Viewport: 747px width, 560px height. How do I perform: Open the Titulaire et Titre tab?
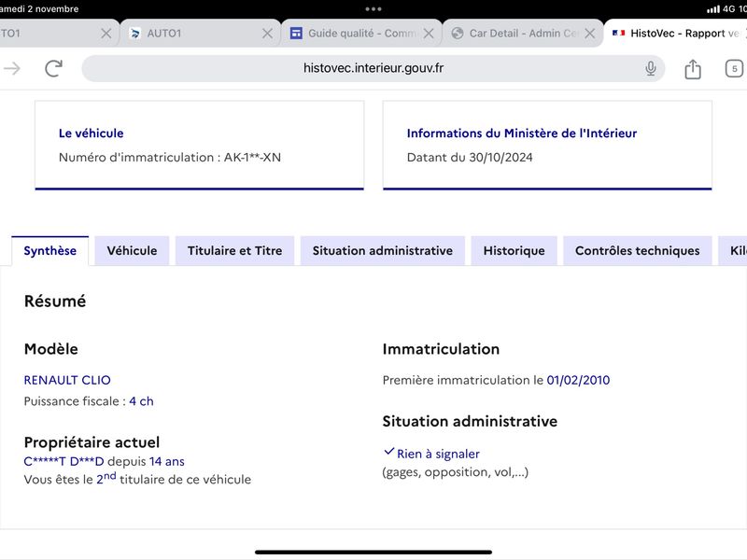coord(235,251)
